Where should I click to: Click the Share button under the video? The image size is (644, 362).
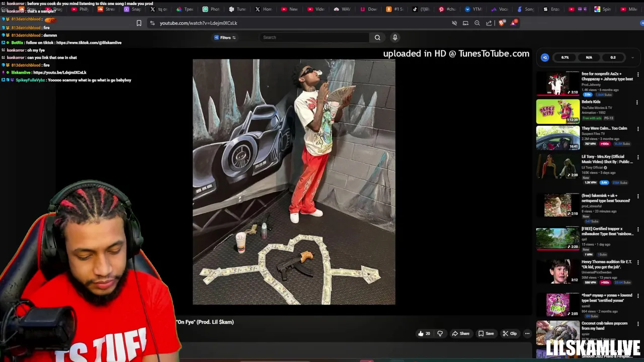click(460, 333)
